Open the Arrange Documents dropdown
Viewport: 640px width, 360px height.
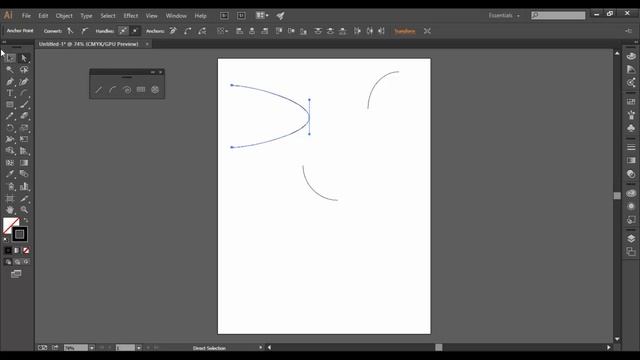[262, 16]
